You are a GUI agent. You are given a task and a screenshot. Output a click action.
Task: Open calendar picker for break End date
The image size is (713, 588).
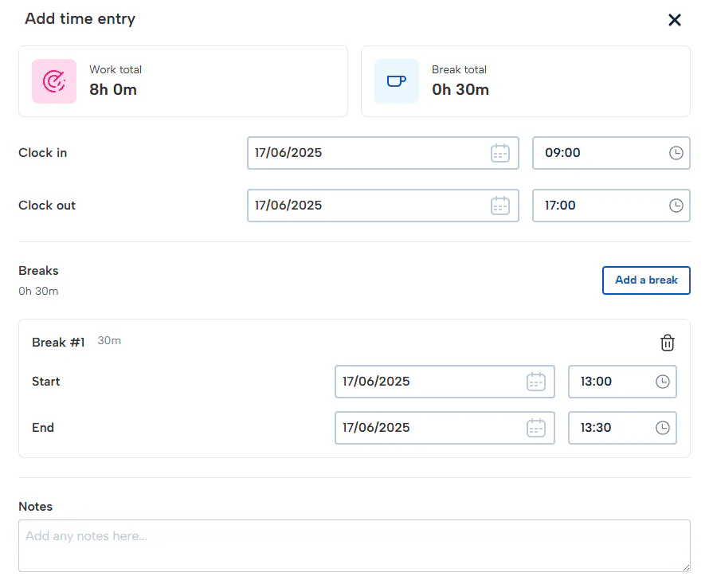[536, 428]
